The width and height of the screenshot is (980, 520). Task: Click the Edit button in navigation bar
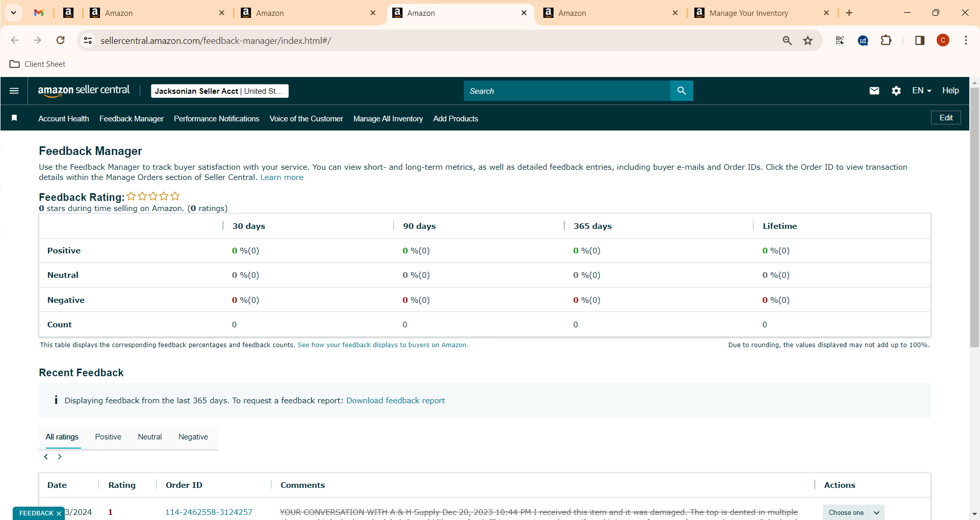point(946,118)
